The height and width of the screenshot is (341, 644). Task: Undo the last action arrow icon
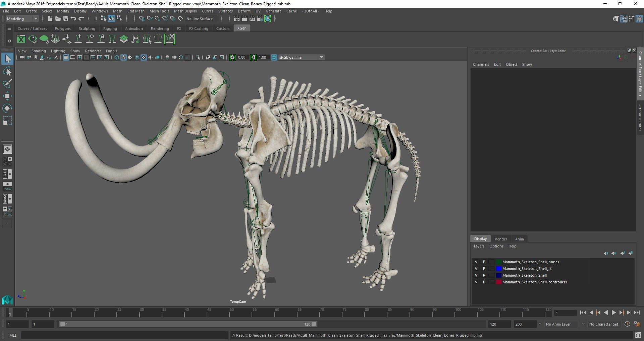pyautogui.click(x=73, y=19)
